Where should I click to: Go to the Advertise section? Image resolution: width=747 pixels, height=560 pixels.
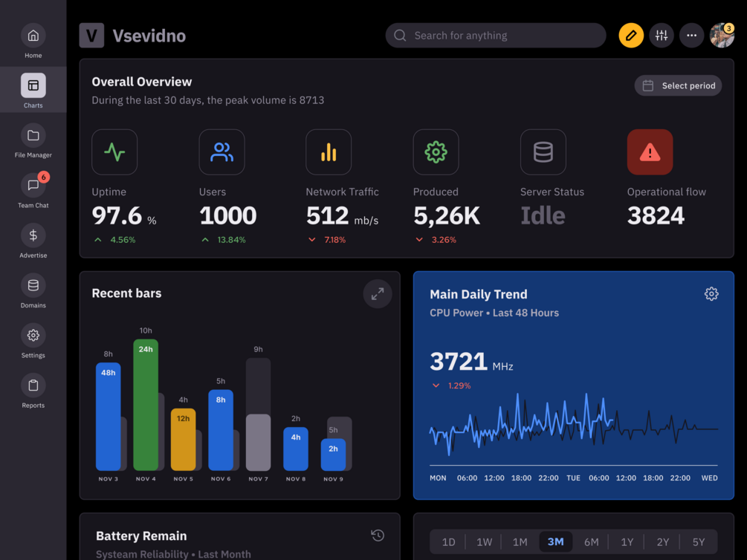point(33,241)
